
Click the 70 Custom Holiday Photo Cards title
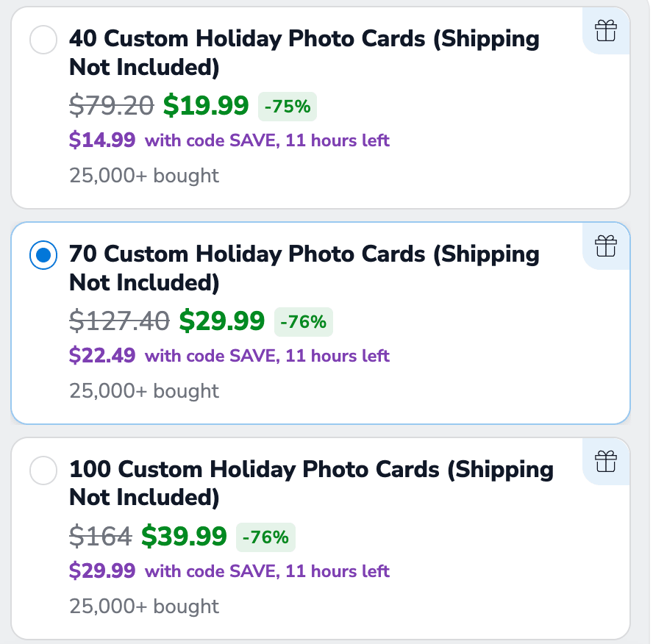coord(304,268)
